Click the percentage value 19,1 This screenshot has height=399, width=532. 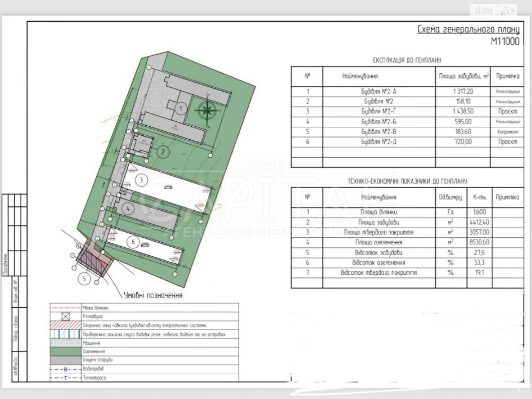click(x=479, y=273)
